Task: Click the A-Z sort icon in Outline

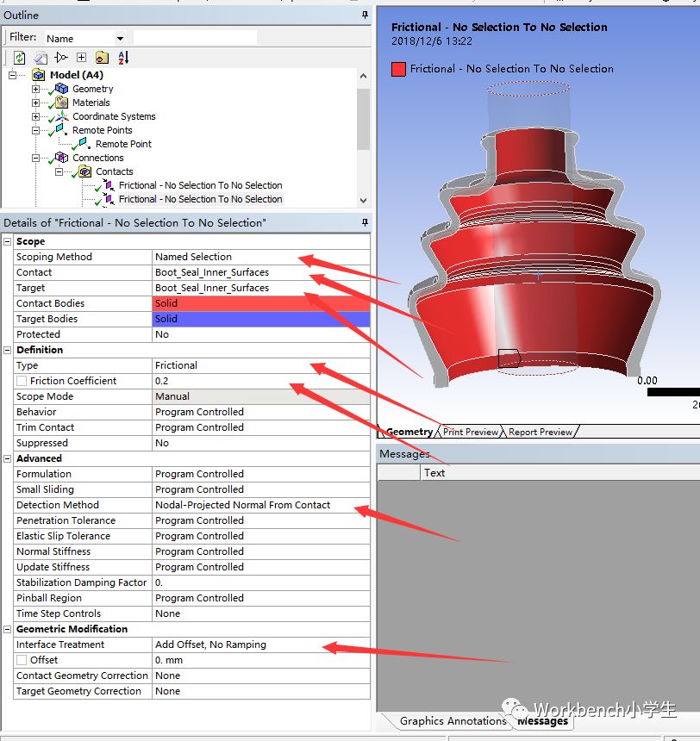Action: tap(122, 58)
